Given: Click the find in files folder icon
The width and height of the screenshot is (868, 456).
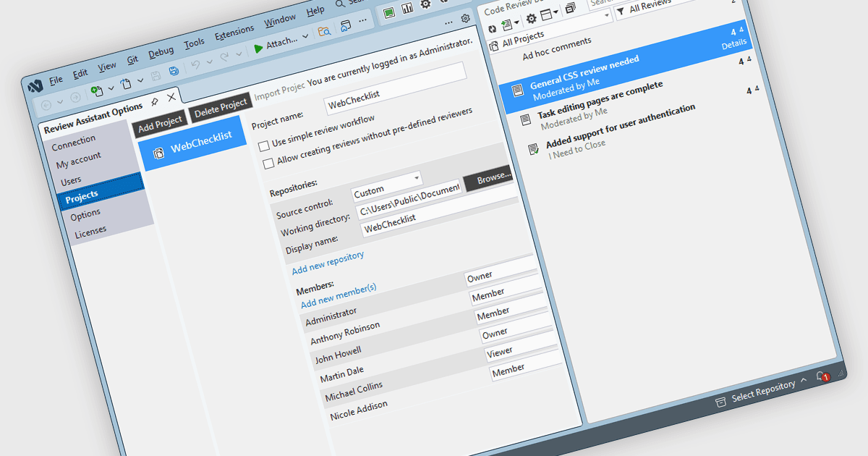Looking at the screenshot, I should click(x=323, y=32).
